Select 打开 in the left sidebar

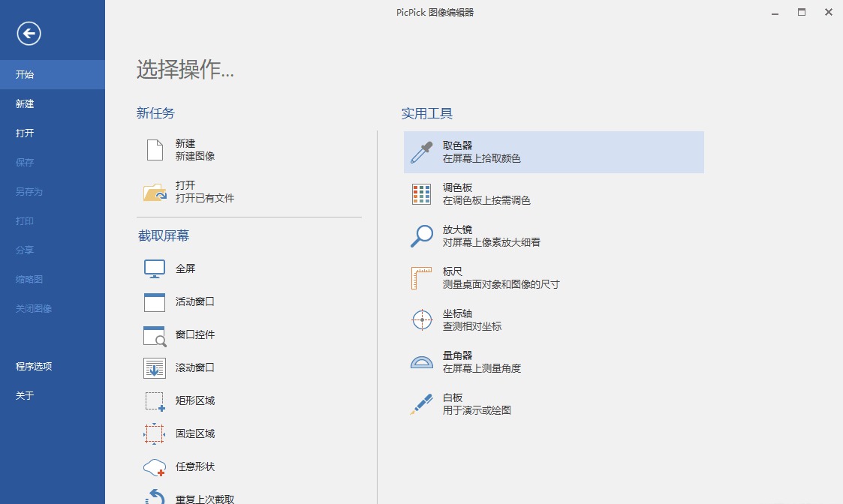26,133
